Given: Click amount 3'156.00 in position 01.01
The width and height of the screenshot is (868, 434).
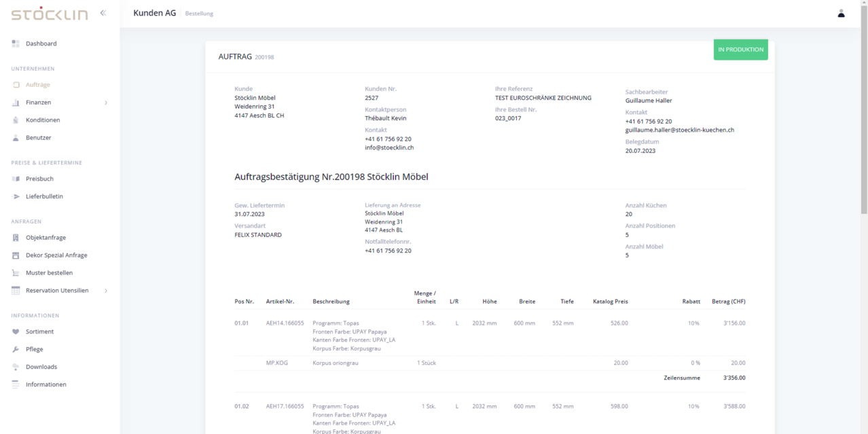Looking at the screenshot, I should click(734, 323).
